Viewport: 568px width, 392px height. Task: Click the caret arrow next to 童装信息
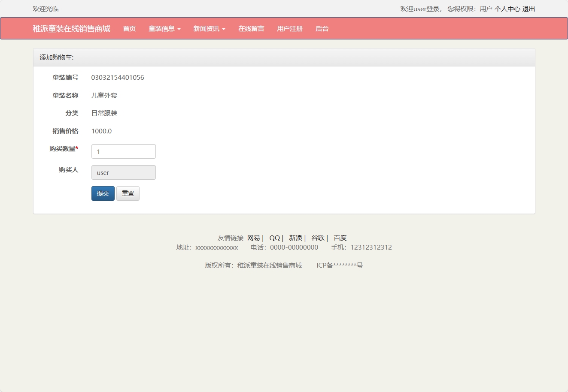pyautogui.click(x=179, y=30)
